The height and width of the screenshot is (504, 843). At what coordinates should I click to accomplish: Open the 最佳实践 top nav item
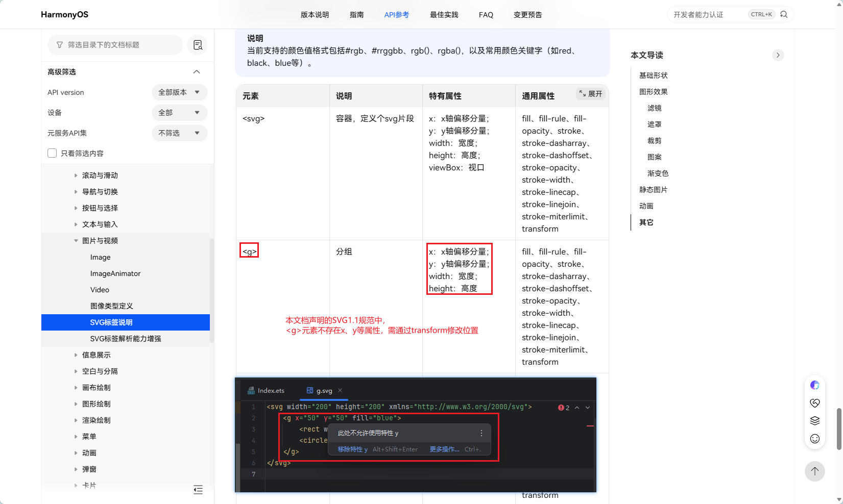(444, 15)
